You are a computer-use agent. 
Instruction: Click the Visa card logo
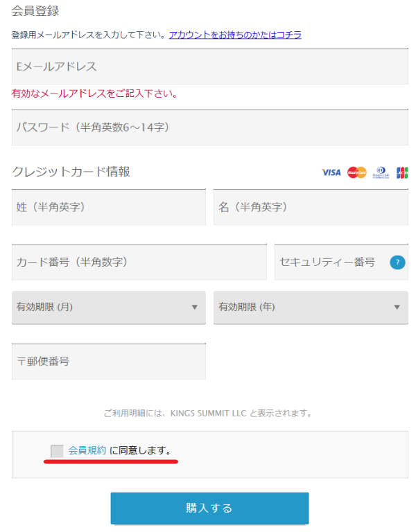pos(331,172)
